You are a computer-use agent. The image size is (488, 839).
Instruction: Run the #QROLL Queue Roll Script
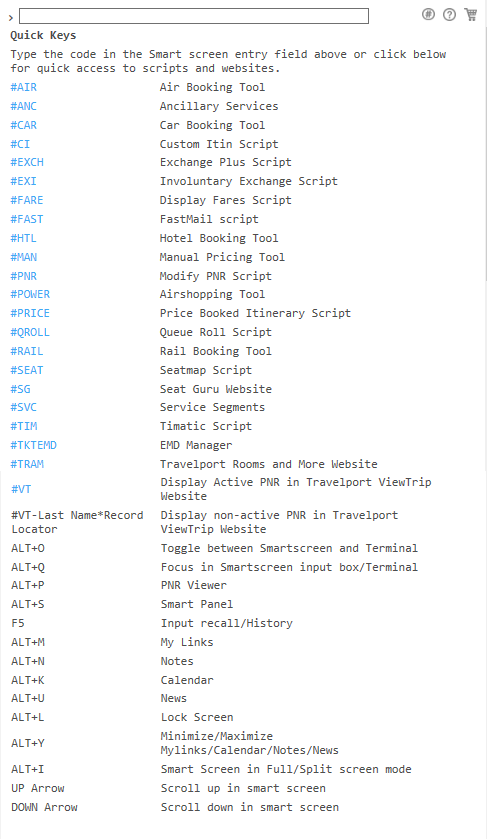(x=30, y=332)
